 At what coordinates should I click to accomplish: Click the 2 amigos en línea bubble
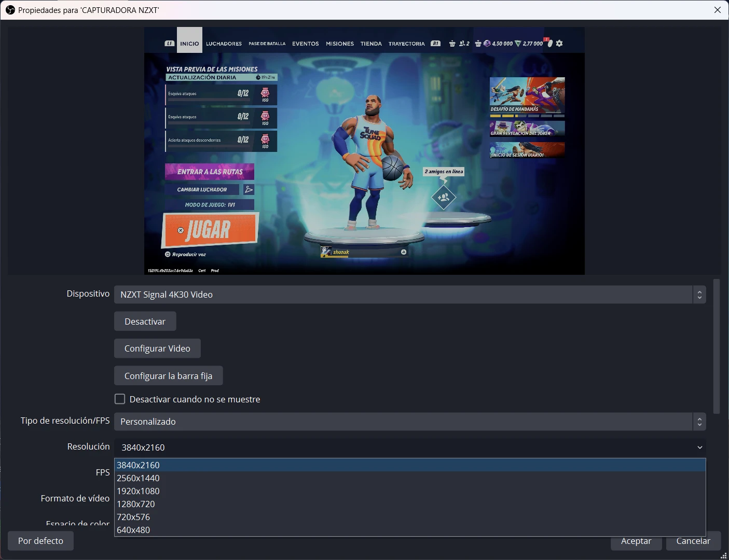444,172
